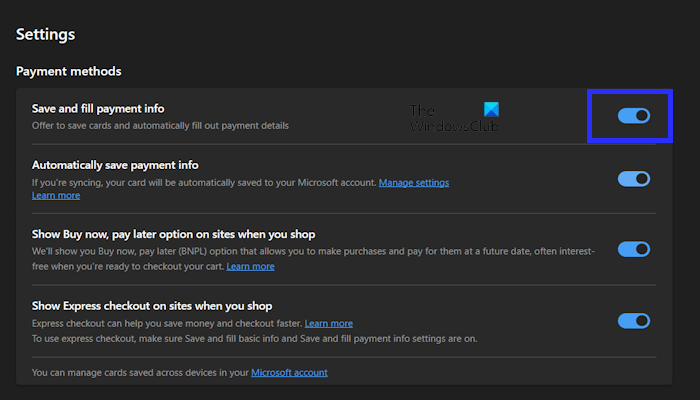Viewport: 700px width, 400px height.
Task: Click Show Express checkout on sites title
Action: point(152,306)
